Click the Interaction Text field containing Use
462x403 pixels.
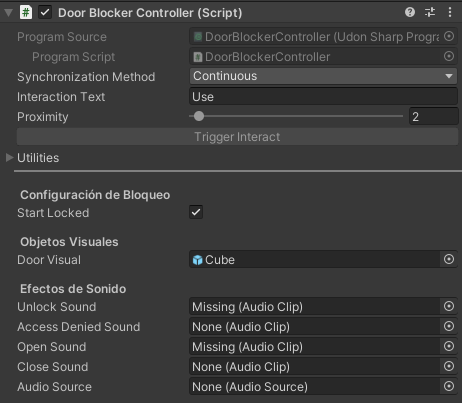tap(323, 97)
